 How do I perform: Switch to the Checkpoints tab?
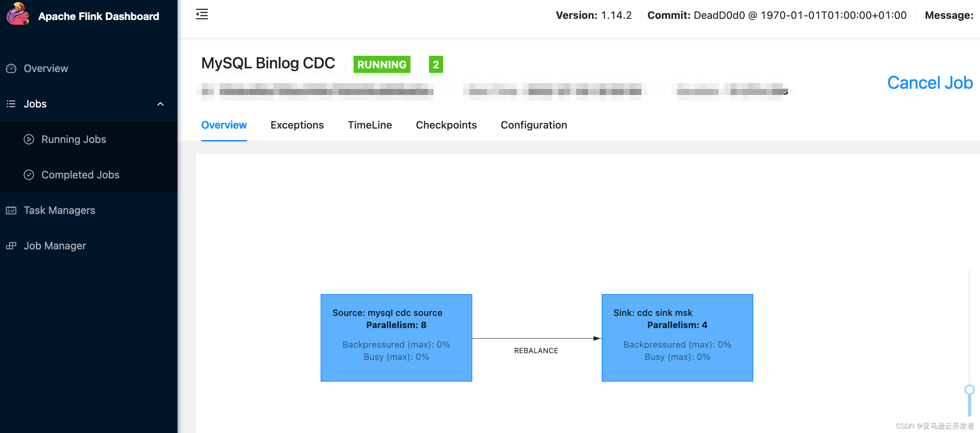coord(446,125)
